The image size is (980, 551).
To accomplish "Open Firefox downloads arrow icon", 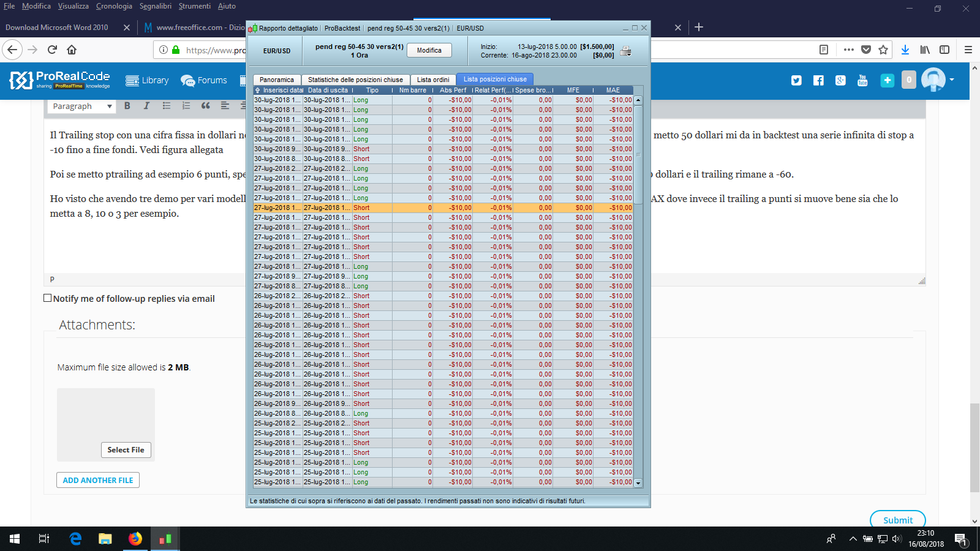I will [x=905, y=50].
